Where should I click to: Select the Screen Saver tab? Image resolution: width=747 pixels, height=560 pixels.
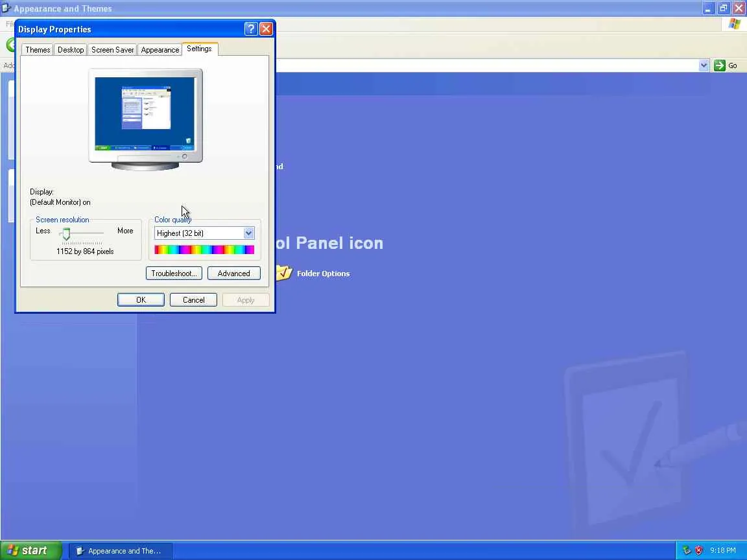tap(112, 49)
